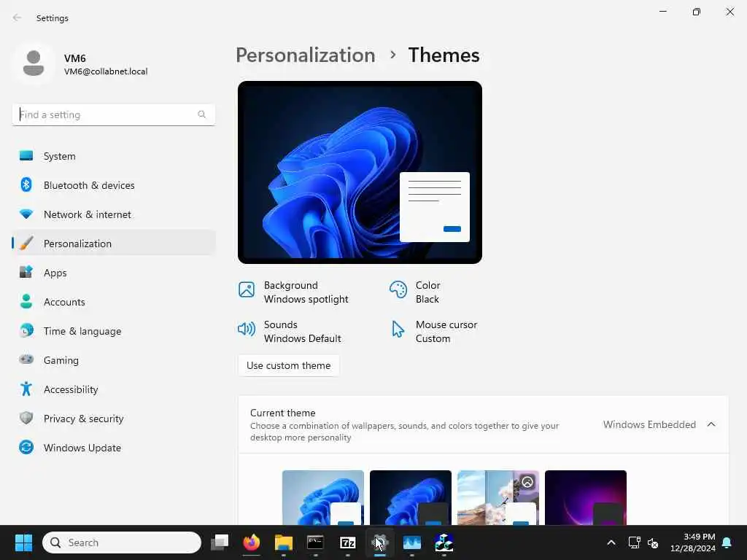
Task: Click the Color palette icon
Action: 398,289
